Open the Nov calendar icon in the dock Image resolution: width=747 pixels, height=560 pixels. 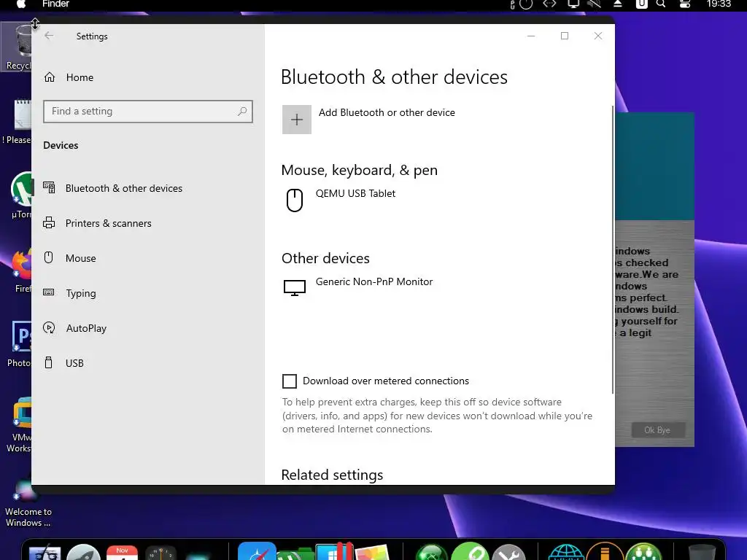[122, 553]
